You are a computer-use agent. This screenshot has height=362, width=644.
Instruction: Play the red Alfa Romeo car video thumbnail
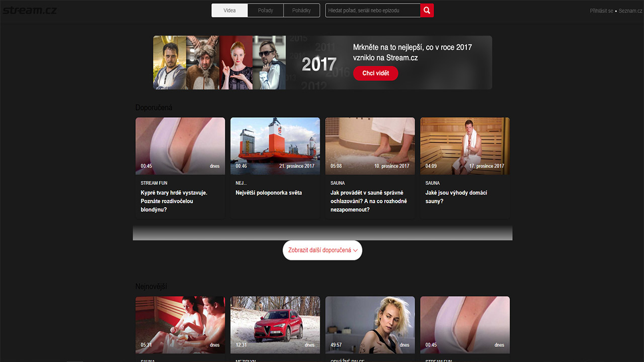click(275, 325)
